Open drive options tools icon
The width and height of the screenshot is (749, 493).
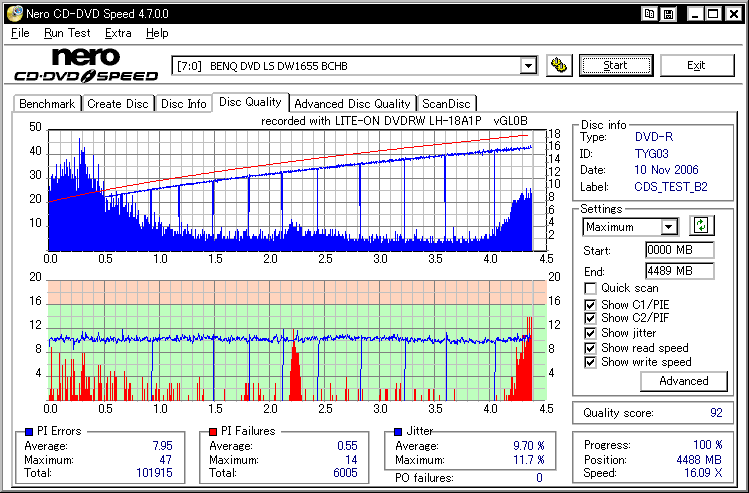click(x=559, y=65)
